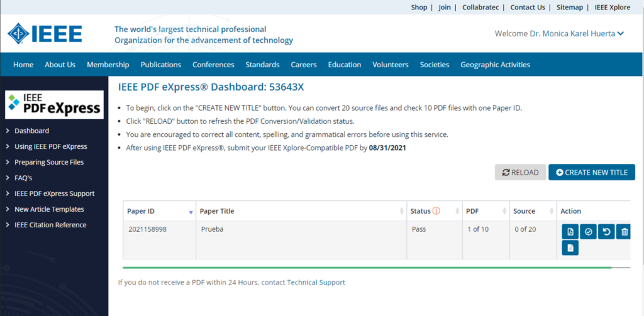Expand IEEE PDF eXpress Support chevron
The width and height of the screenshot is (644, 316).
click(x=8, y=193)
